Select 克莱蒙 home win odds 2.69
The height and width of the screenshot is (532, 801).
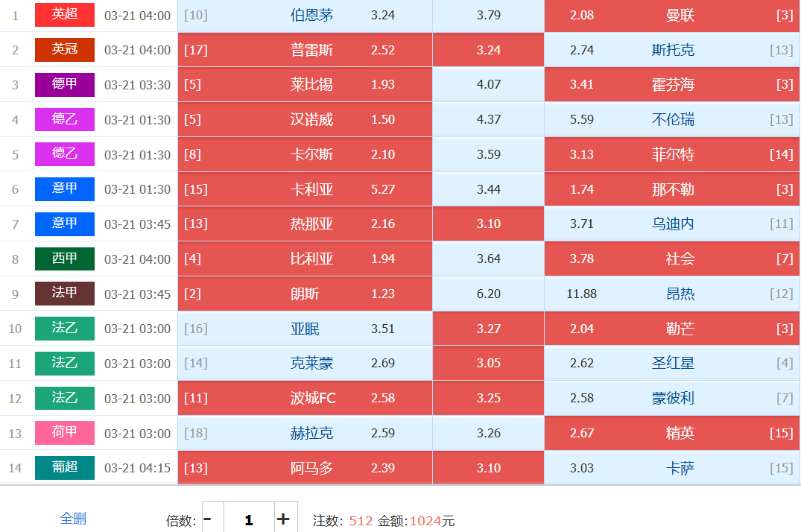(x=305, y=364)
